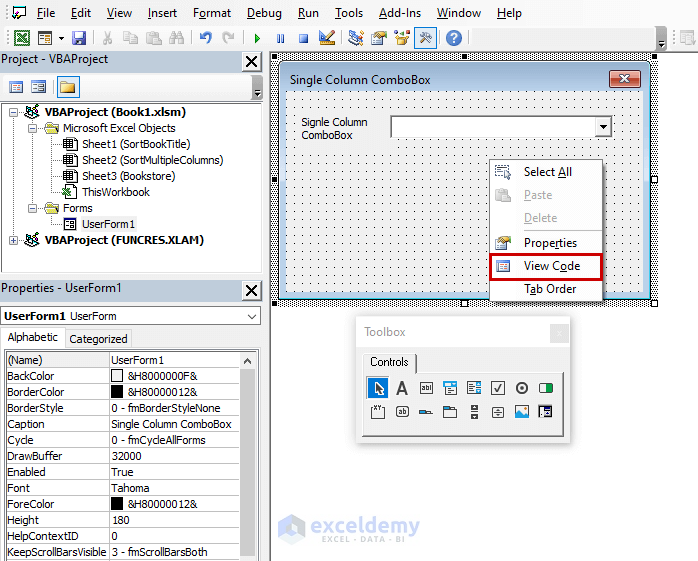Open the Standard toolbar options arrow
This screenshot has height=561, width=698.
pos(661,38)
